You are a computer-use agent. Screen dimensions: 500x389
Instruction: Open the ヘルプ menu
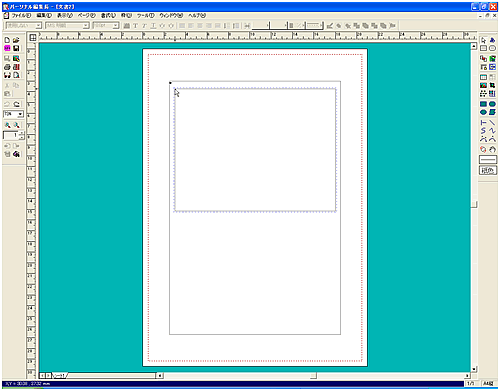click(197, 16)
